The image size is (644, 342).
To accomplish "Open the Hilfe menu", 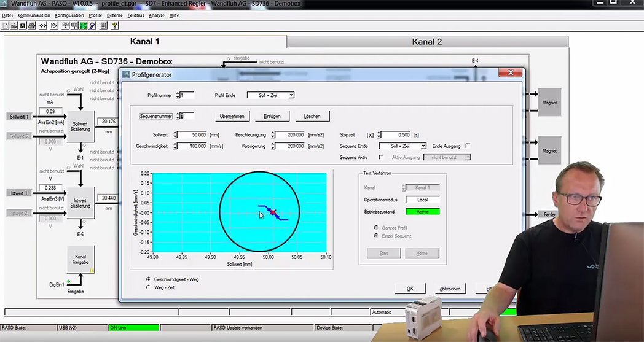I will (174, 15).
